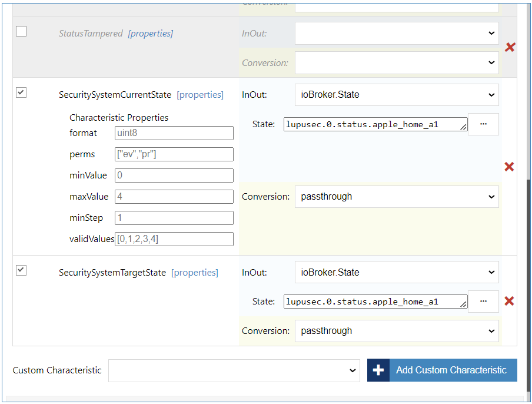The image size is (532, 404).
Task: Click the Characteristic Properties heading
Action: [x=119, y=118]
